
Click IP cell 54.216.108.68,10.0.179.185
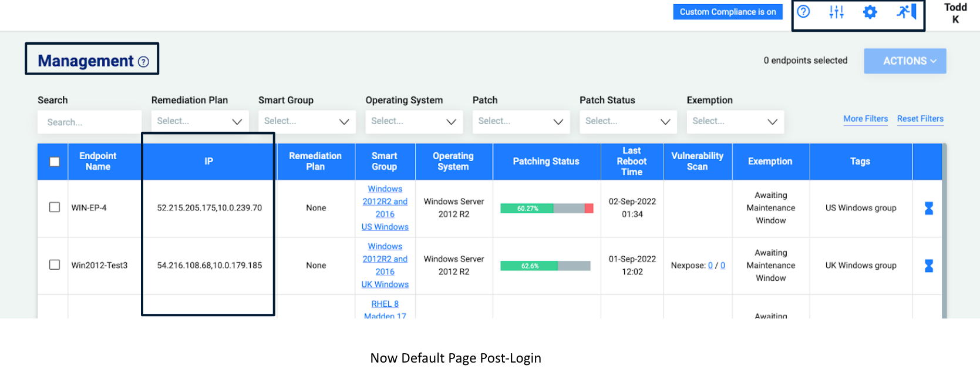tap(210, 266)
